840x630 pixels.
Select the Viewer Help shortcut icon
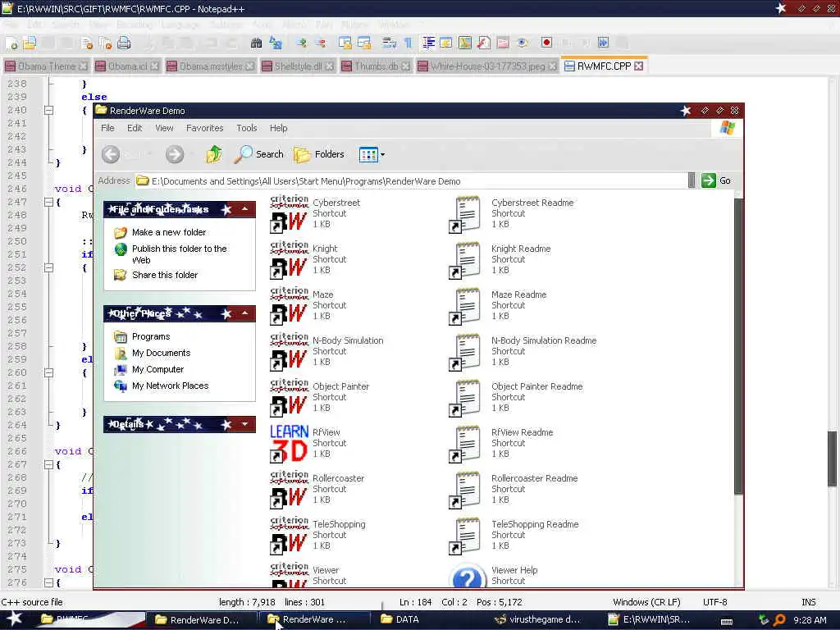click(x=467, y=575)
